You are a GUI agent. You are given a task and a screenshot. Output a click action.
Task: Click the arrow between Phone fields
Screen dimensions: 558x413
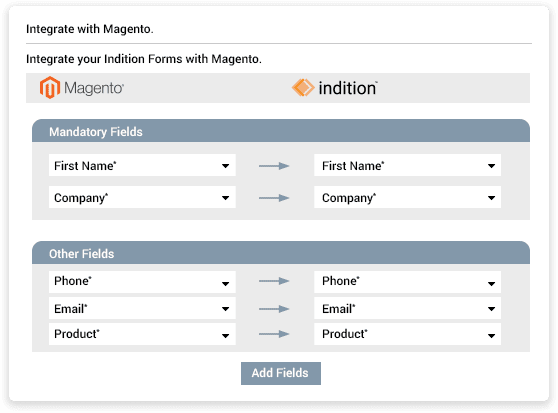[274, 281]
